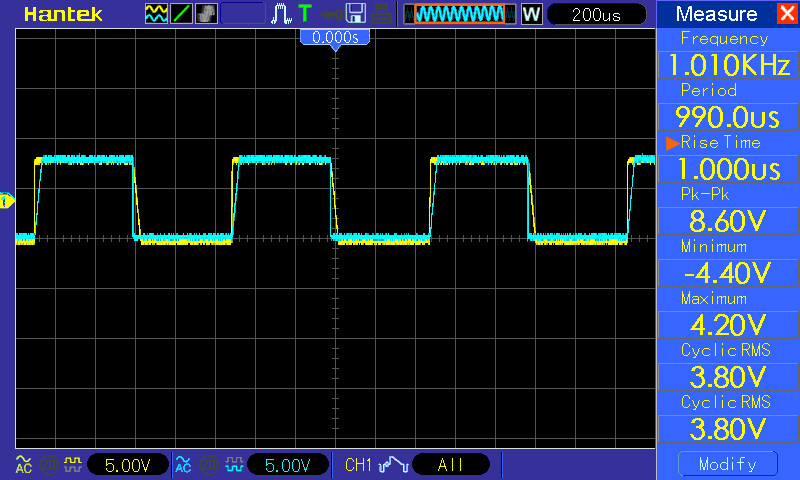Close the Measure panel with red X
The height and width of the screenshot is (480, 800).
pyautogui.click(x=787, y=13)
